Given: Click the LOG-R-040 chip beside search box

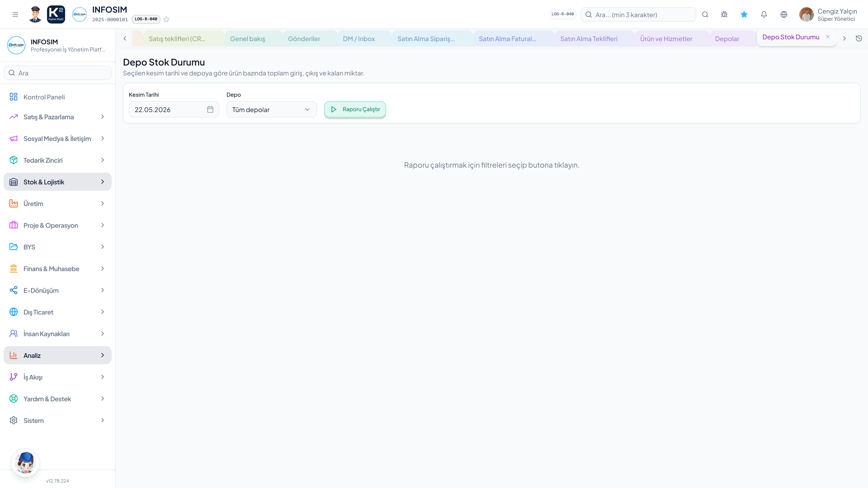Looking at the screenshot, I should (x=562, y=14).
